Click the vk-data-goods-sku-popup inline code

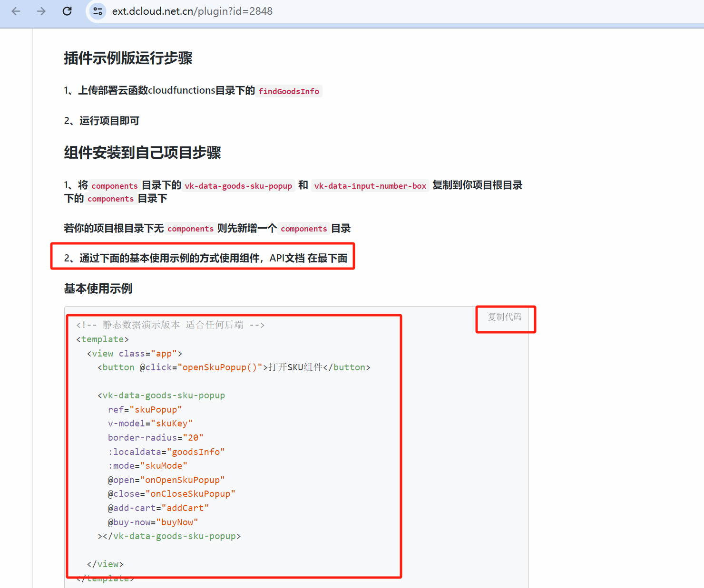[x=238, y=186]
